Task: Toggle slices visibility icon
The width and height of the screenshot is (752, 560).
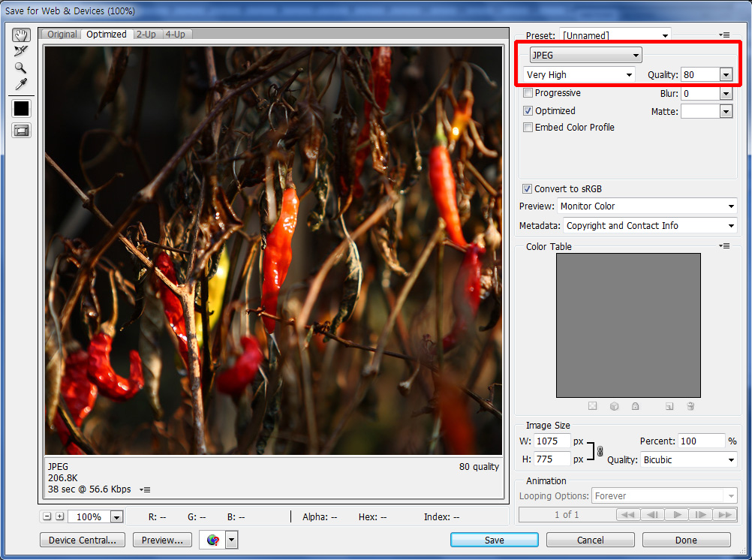Action: 21,131
